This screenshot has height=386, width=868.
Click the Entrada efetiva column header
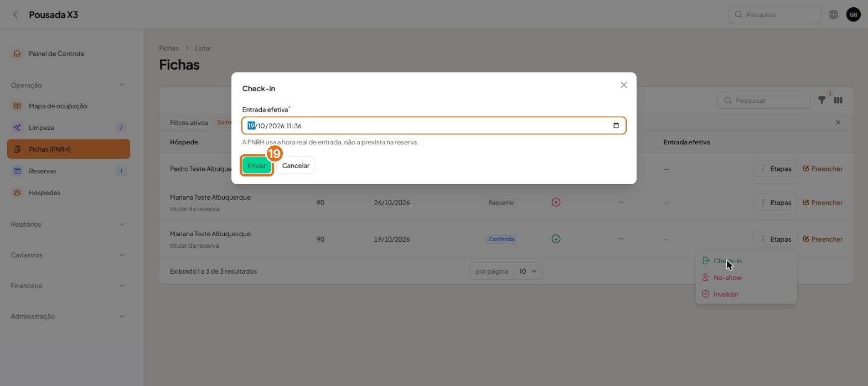coord(686,142)
